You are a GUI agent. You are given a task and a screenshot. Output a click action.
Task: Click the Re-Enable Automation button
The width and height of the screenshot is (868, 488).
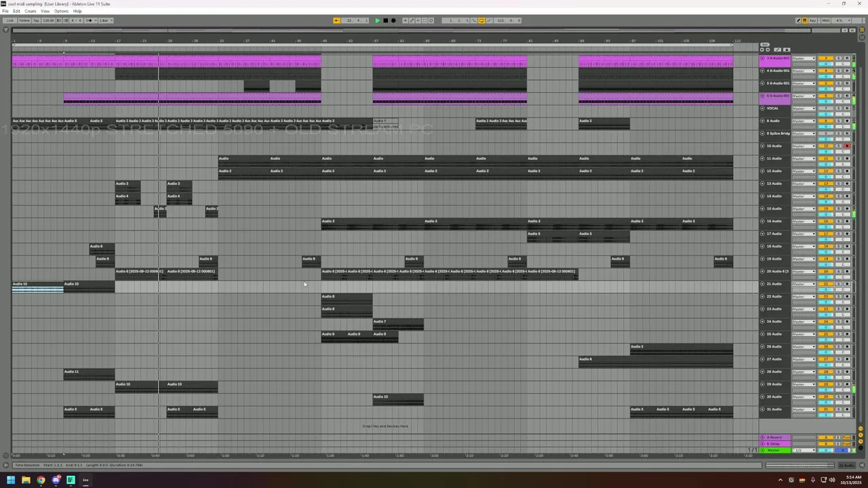point(418,20)
